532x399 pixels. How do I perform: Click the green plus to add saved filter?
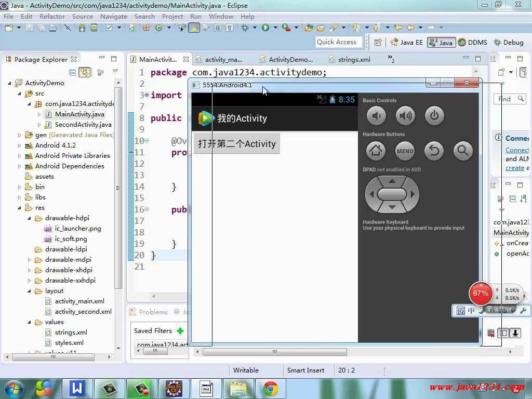[180, 331]
